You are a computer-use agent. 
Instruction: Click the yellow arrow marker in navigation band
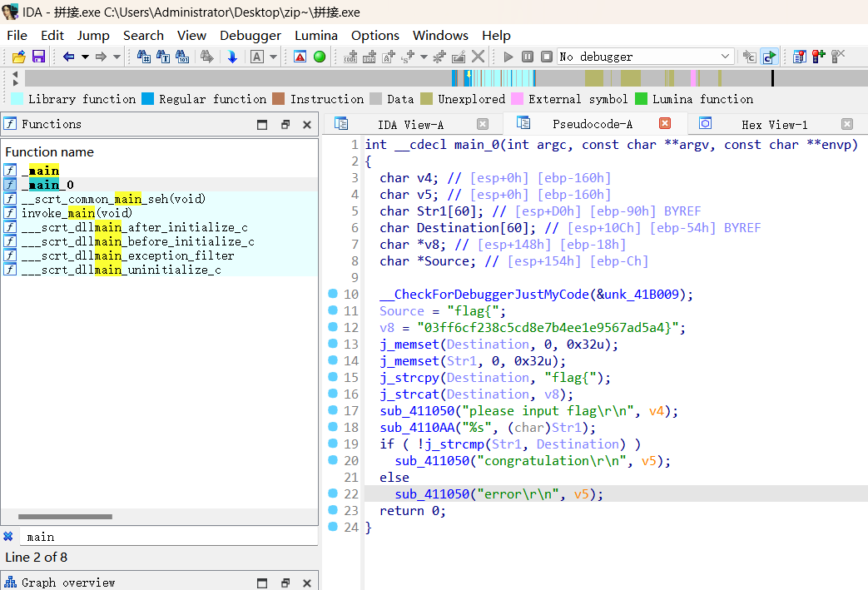[x=469, y=74]
